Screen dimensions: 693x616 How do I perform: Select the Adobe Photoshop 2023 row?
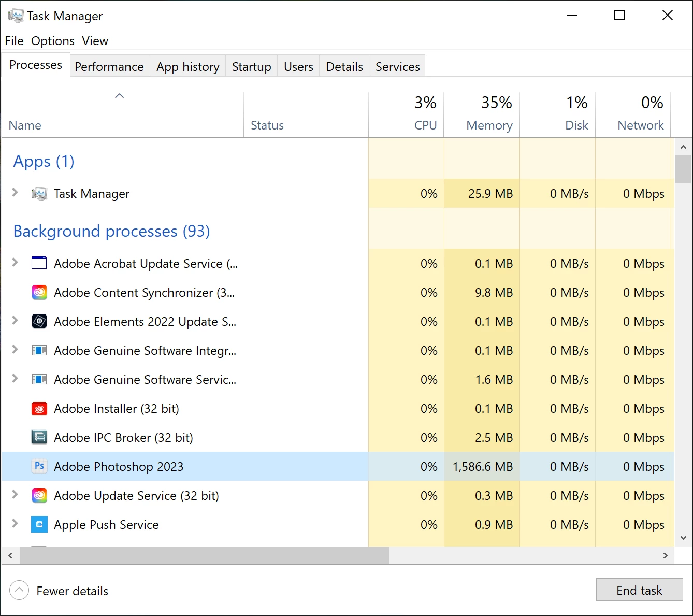pos(338,466)
